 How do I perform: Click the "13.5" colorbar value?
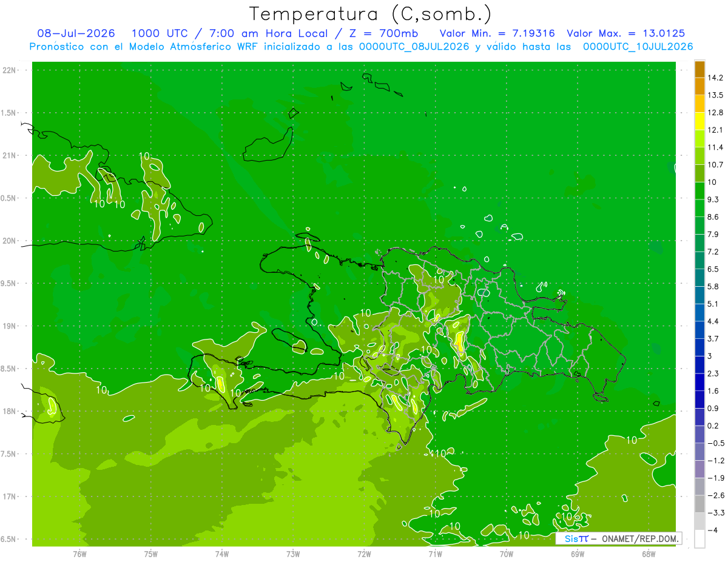(x=716, y=95)
